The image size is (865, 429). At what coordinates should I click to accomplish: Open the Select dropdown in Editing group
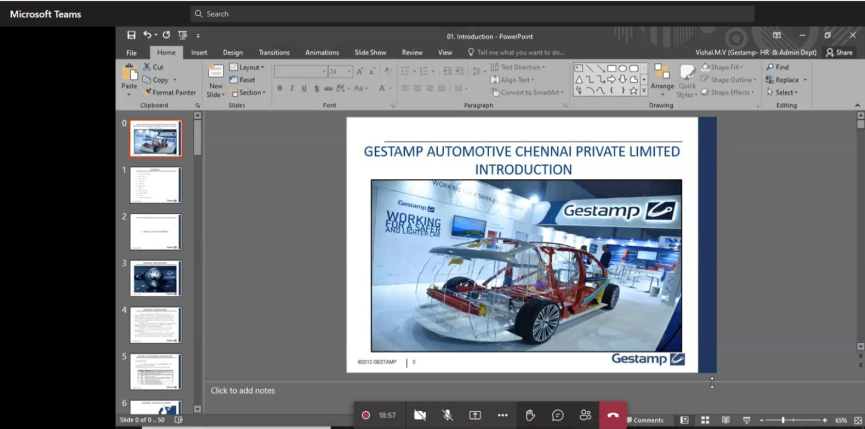tap(782, 93)
